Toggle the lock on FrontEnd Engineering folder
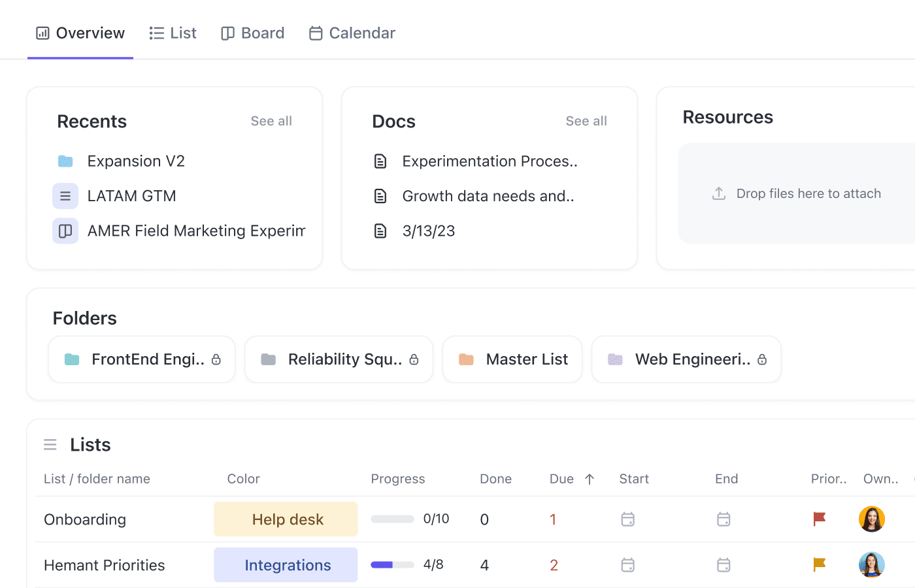This screenshot has width=915, height=588. click(x=216, y=359)
